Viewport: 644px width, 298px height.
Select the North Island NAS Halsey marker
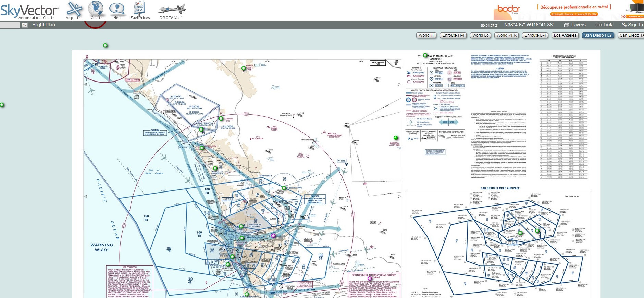pos(228,264)
